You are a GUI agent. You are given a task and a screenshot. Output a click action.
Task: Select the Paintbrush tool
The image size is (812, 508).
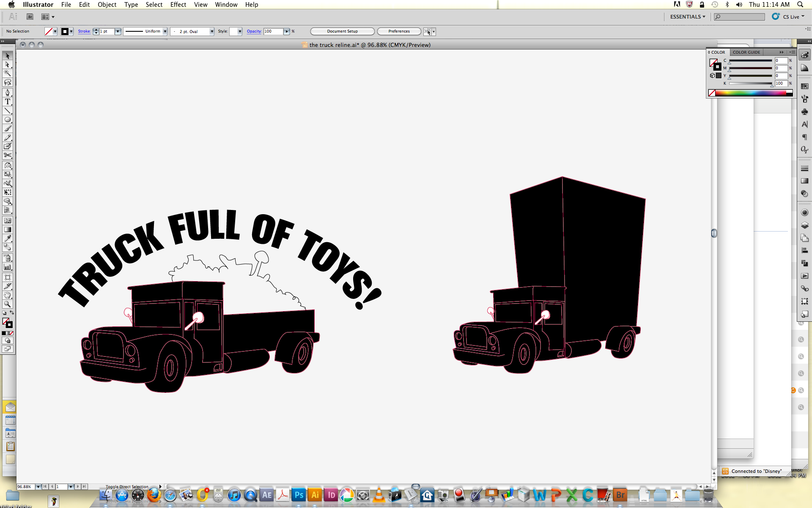(x=8, y=129)
